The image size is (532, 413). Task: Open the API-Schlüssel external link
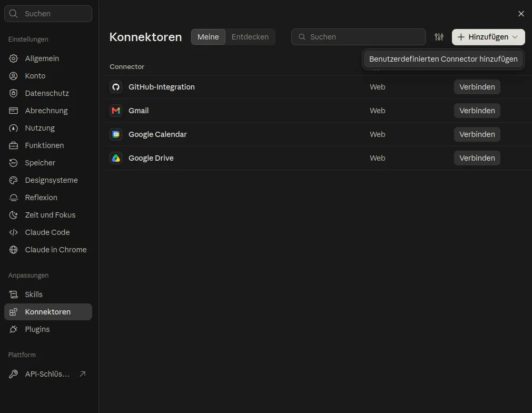(x=48, y=374)
